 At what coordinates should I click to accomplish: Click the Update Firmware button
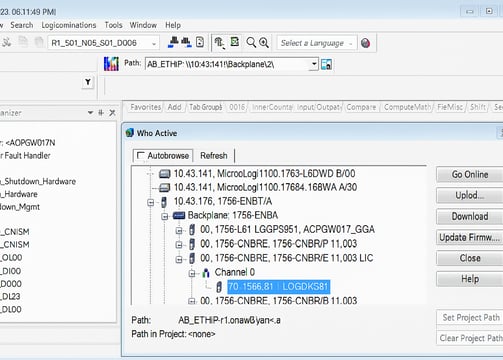coord(470,237)
